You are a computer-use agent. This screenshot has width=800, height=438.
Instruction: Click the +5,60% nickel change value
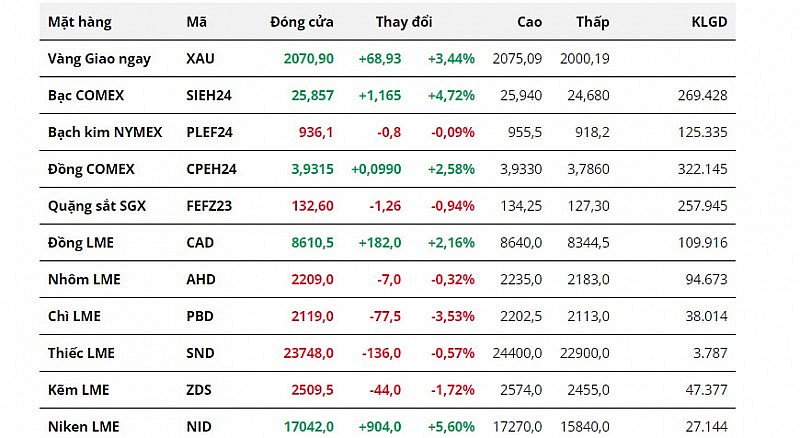click(x=451, y=427)
